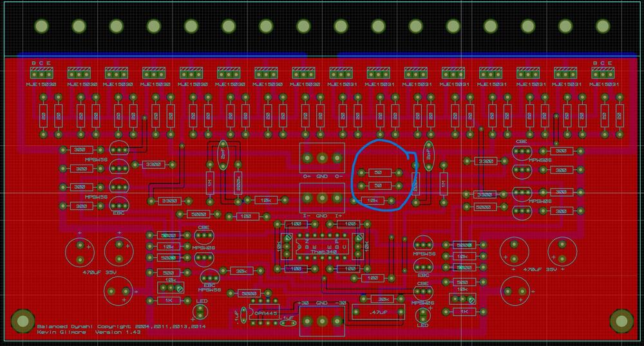Screen dimensions: 644x346
Task: Select the left 1K resistor near LED
Action: pos(167,300)
